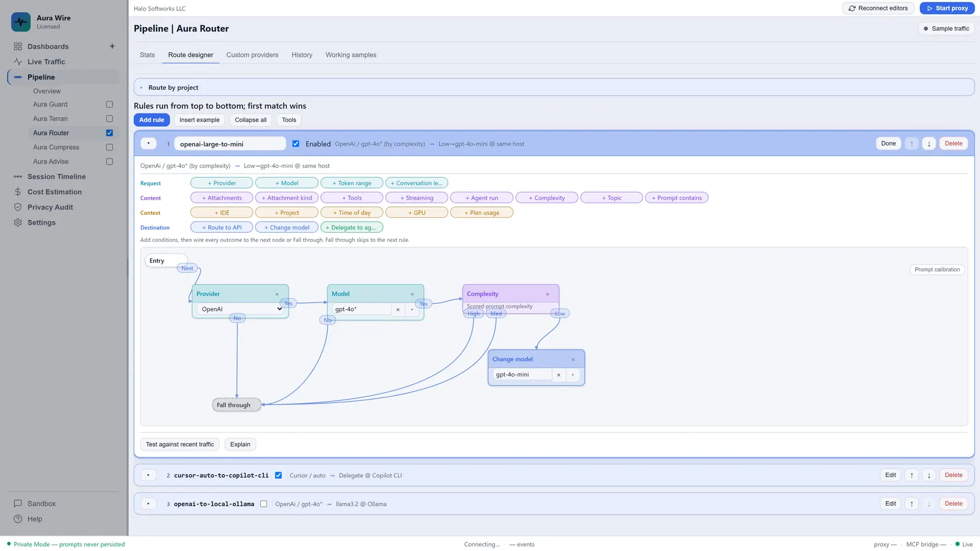Move cursor-auto-to-copilot-cli rule up
Image resolution: width=980 pixels, height=551 pixels.
point(911,475)
